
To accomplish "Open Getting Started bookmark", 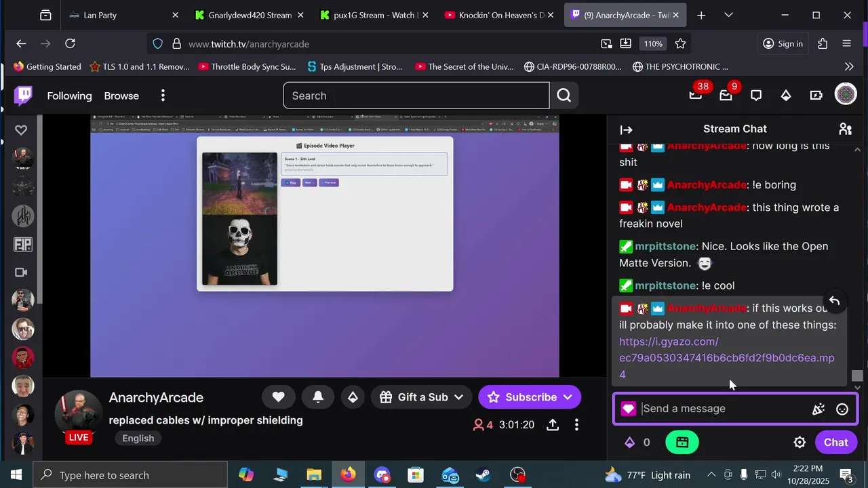I will point(47,66).
